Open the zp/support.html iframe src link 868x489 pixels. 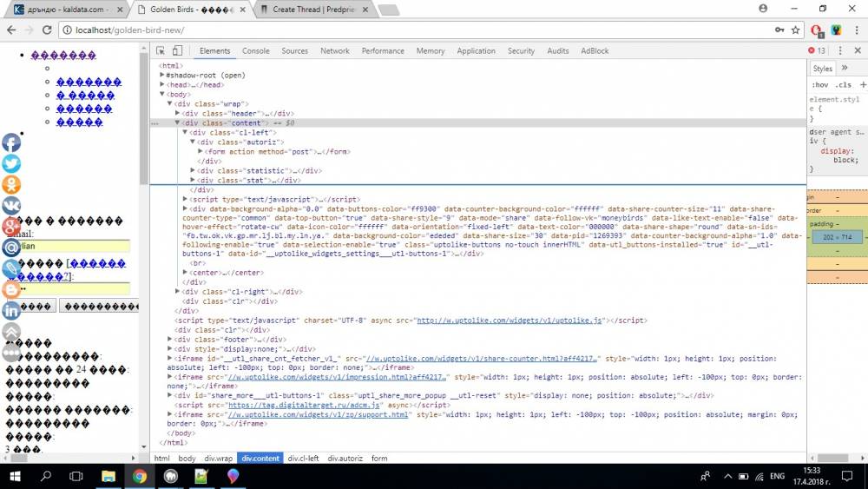pos(319,414)
